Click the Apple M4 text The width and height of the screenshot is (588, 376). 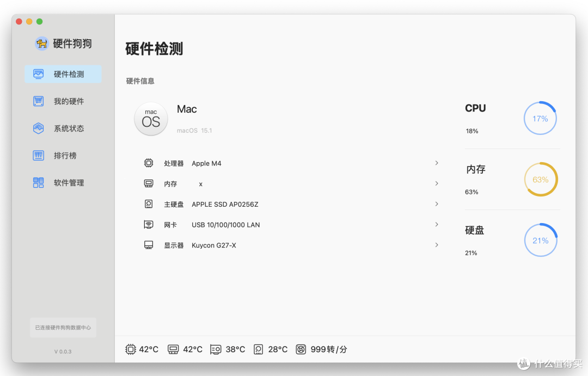coord(206,163)
